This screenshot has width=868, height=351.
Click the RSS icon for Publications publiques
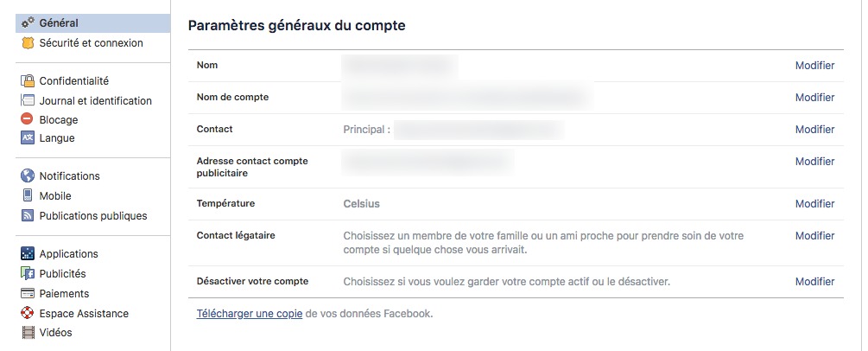click(x=28, y=216)
